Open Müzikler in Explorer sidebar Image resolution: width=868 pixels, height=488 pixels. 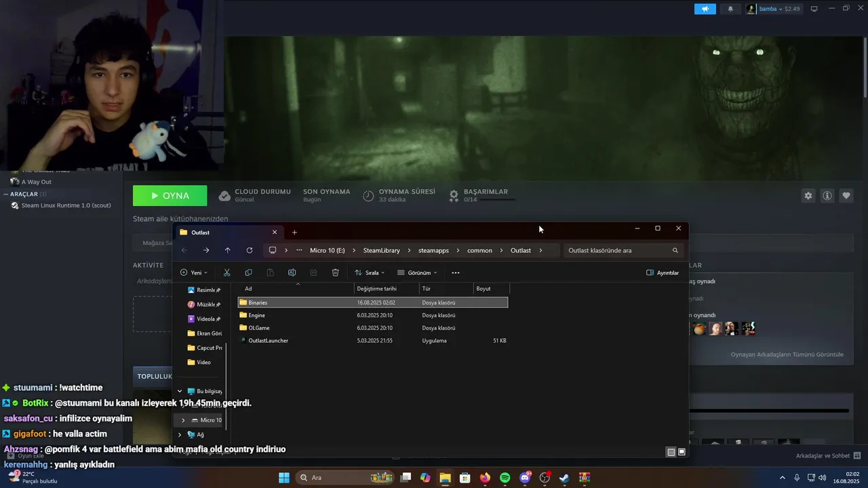click(x=204, y=304)
